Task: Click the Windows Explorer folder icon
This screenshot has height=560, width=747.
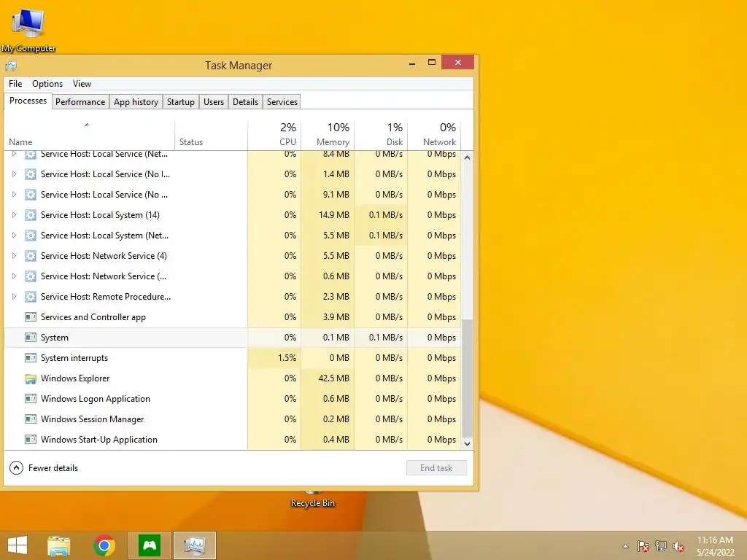Action: click(31, 378)
